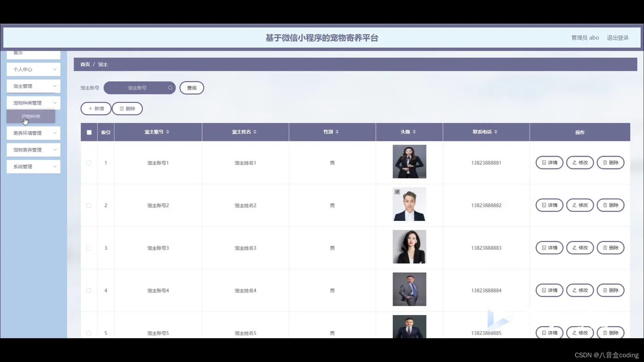Click the search magnifier icon in 宠主账号 field
The width and height of the screenshot is (644, 362).
[x=170, y=88]
